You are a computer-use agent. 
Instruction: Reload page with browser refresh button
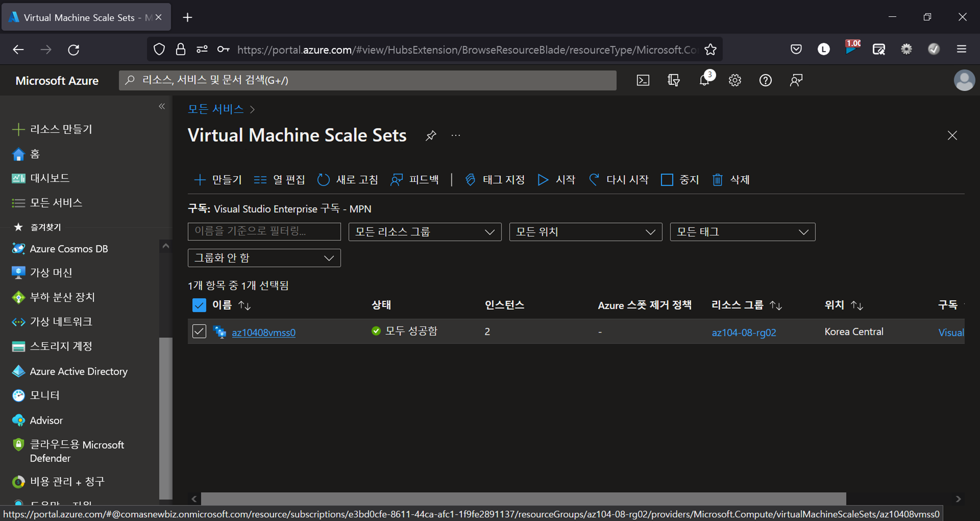[x=73, y=50]
